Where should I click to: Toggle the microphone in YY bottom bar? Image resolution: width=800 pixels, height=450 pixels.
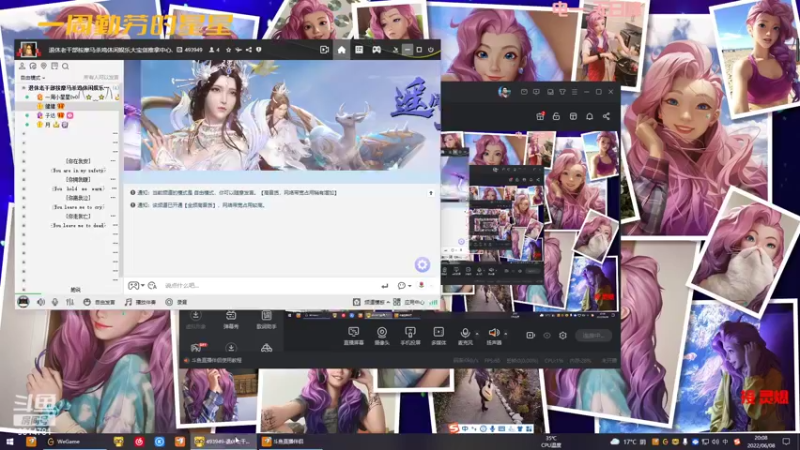(x=55, y=302)
